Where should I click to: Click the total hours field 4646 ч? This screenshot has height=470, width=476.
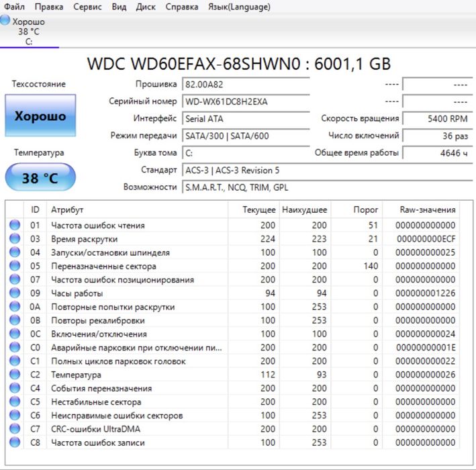pos(438,153)
